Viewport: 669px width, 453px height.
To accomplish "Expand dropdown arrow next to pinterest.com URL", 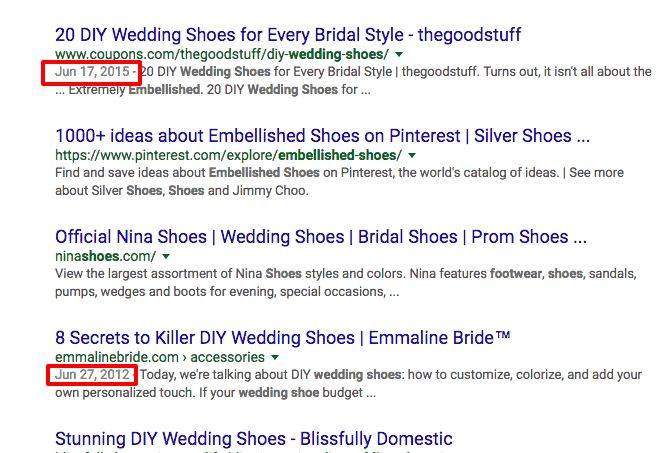I will point(412,156).
